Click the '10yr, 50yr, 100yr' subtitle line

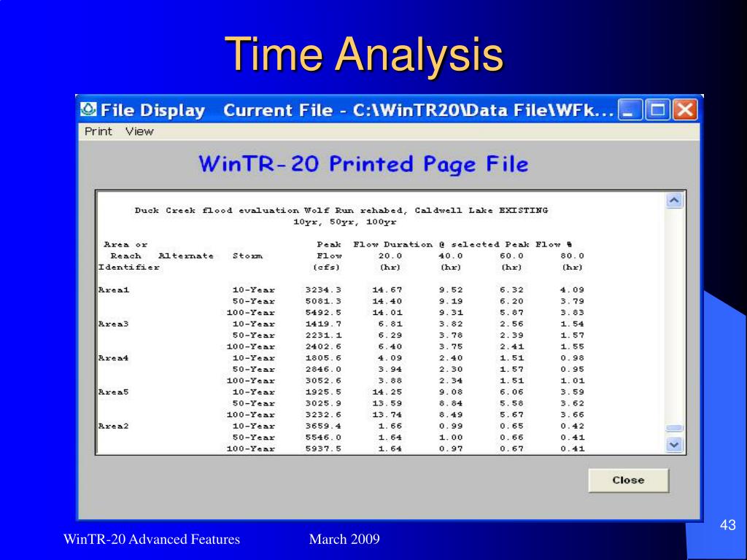[345, 222]
